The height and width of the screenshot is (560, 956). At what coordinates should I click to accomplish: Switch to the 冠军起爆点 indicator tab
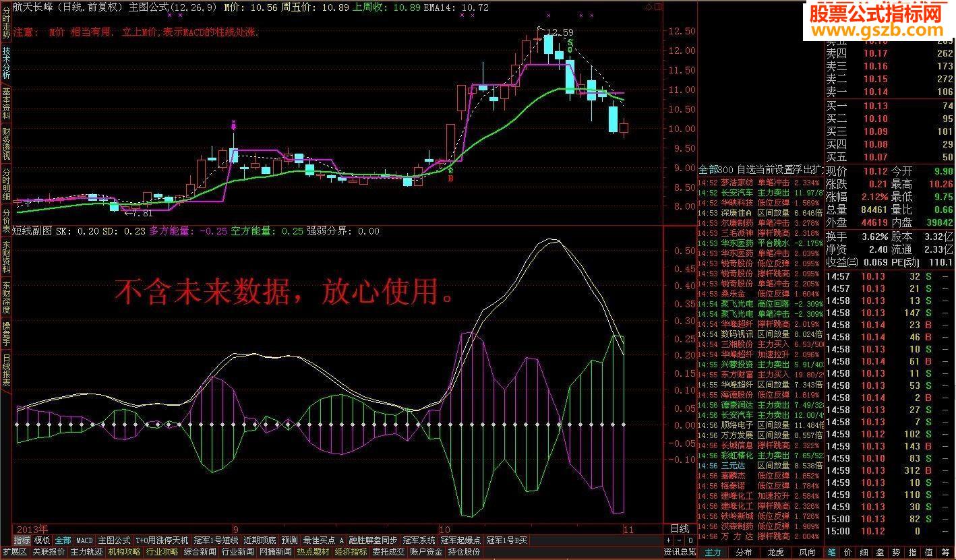point(460,540)
